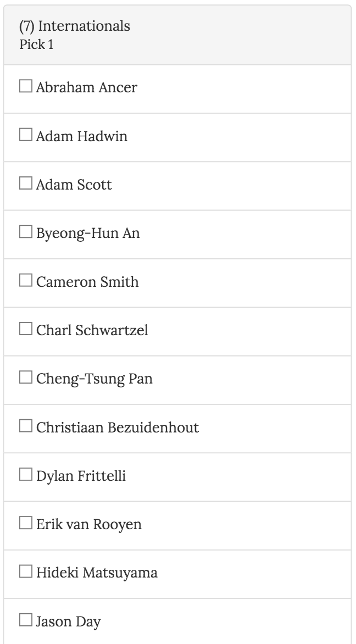Click the Abraham Ancer name label
This screenshot has height=644, width=356.
pyautogui.click(x=87, y=88)
